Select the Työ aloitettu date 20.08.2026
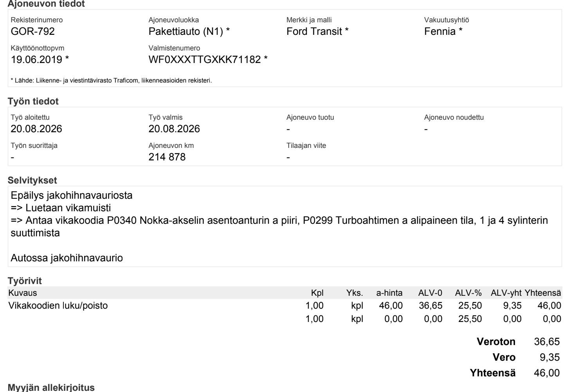This screenshot has width=580, height=392. point(36,129)
